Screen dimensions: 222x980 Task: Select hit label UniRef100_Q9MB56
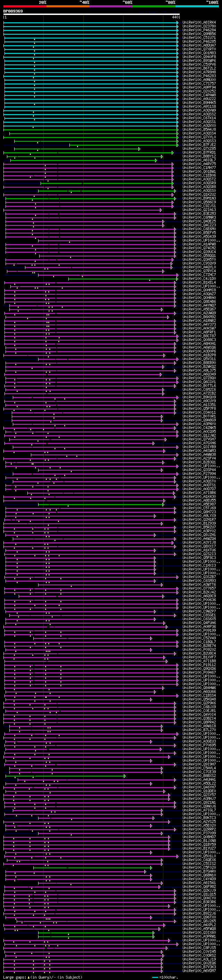[x=199, y=34]
